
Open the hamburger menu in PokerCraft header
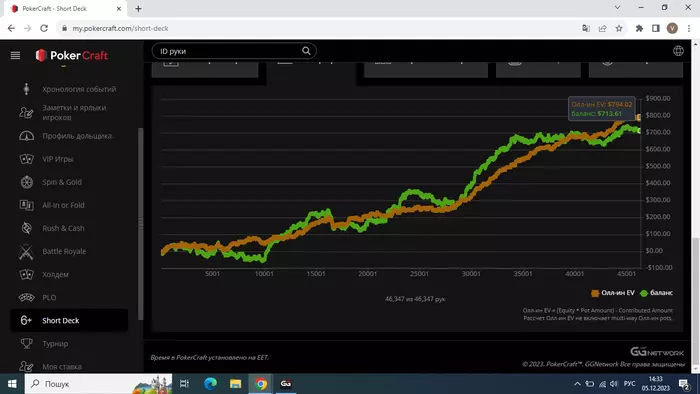tap(15, 55)
